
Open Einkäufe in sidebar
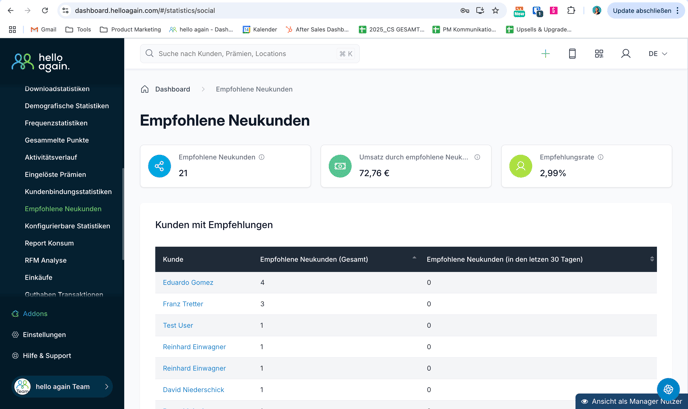tap(39, 277)
